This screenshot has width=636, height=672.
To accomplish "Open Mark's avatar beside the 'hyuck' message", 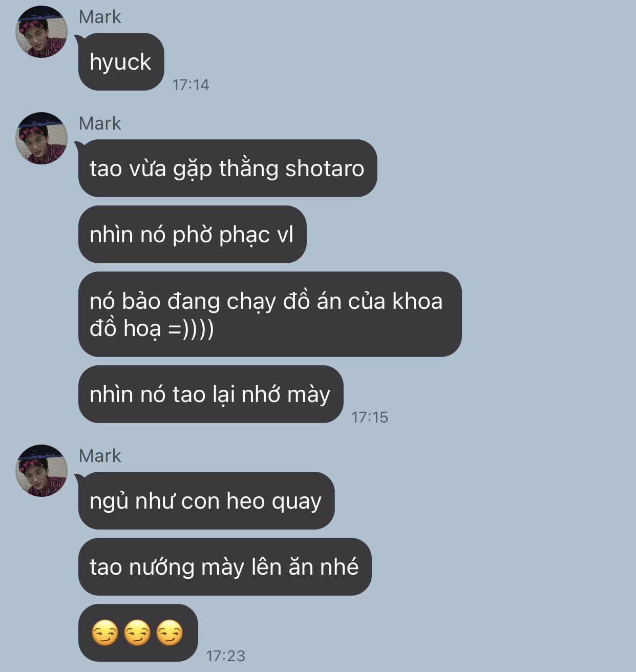I will pos(41,32).
